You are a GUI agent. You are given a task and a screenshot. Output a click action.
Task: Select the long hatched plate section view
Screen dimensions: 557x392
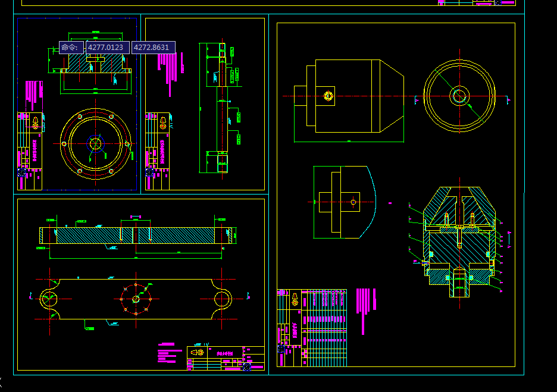[x=136, y=236]
